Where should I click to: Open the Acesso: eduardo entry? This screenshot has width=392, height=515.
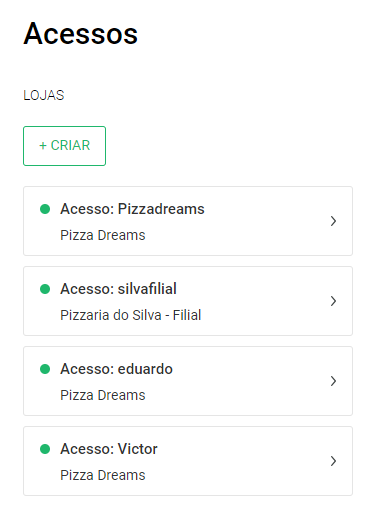click(188, 381)
